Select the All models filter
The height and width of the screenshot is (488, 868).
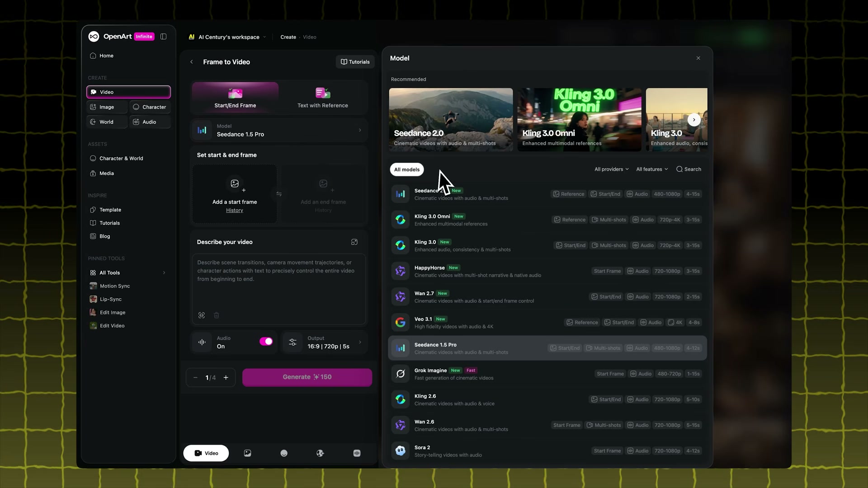[x=407, y=169]
